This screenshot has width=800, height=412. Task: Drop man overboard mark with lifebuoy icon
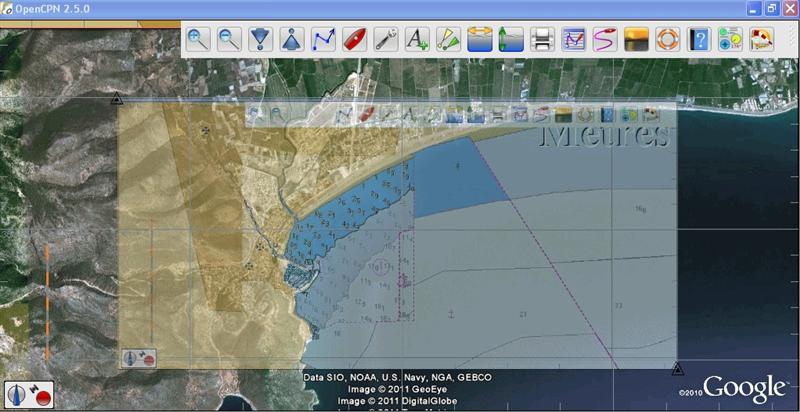click(x=667, y=40)
